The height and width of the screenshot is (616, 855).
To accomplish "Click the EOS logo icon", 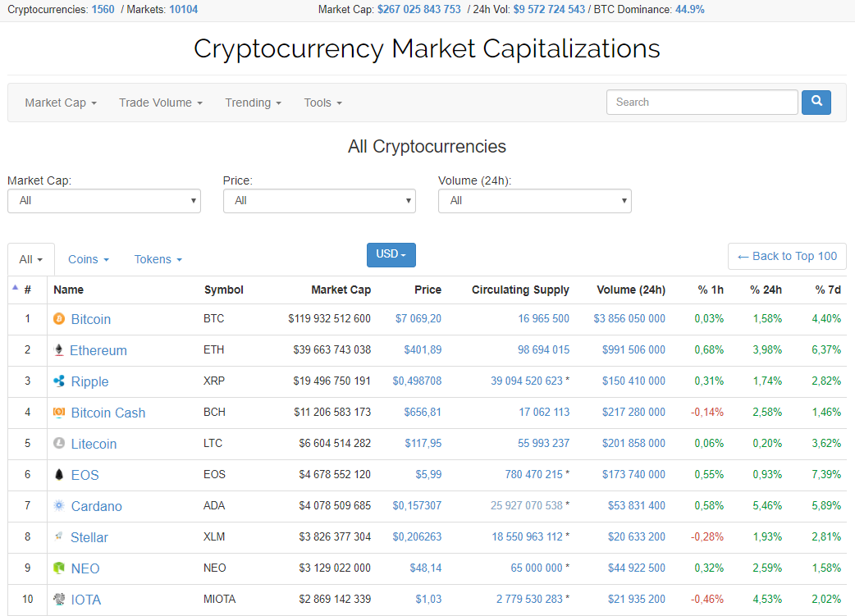I will tap(58, 475).
